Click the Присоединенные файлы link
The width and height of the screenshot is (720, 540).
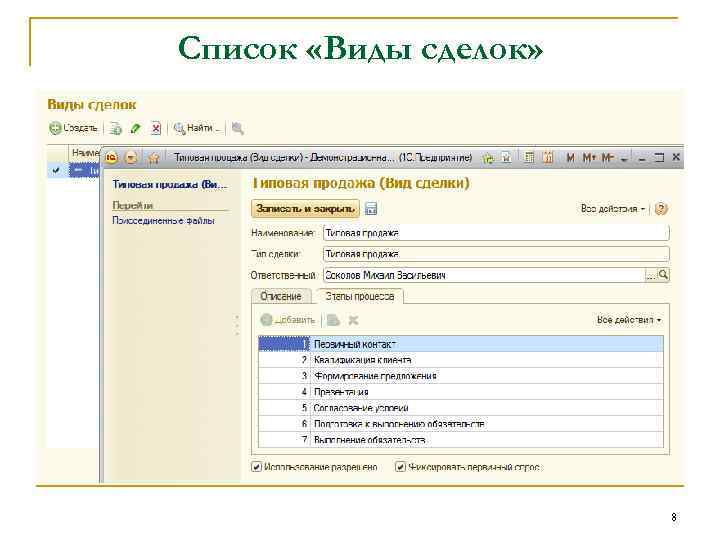click(163, 221)
